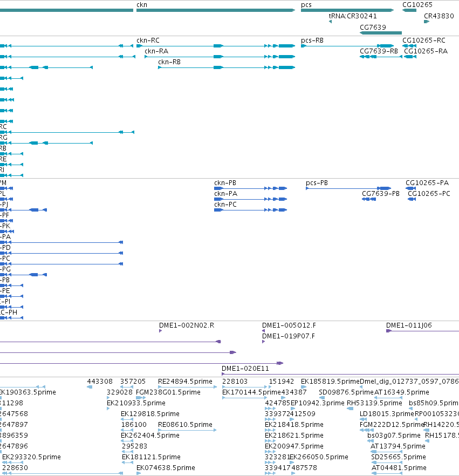Select the EK200947.5prime EST

point(270,452)
